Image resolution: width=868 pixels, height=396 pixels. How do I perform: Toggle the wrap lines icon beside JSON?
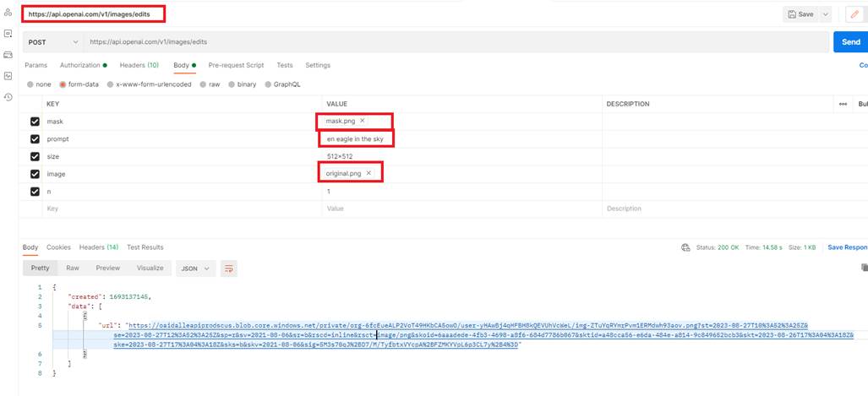point(229,269)
